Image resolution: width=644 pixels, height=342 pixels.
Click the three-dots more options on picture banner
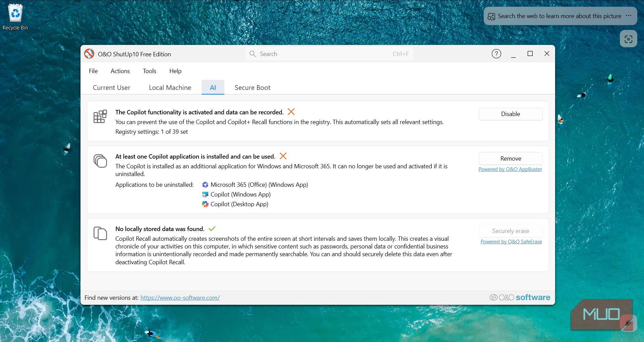coord(629,16)
